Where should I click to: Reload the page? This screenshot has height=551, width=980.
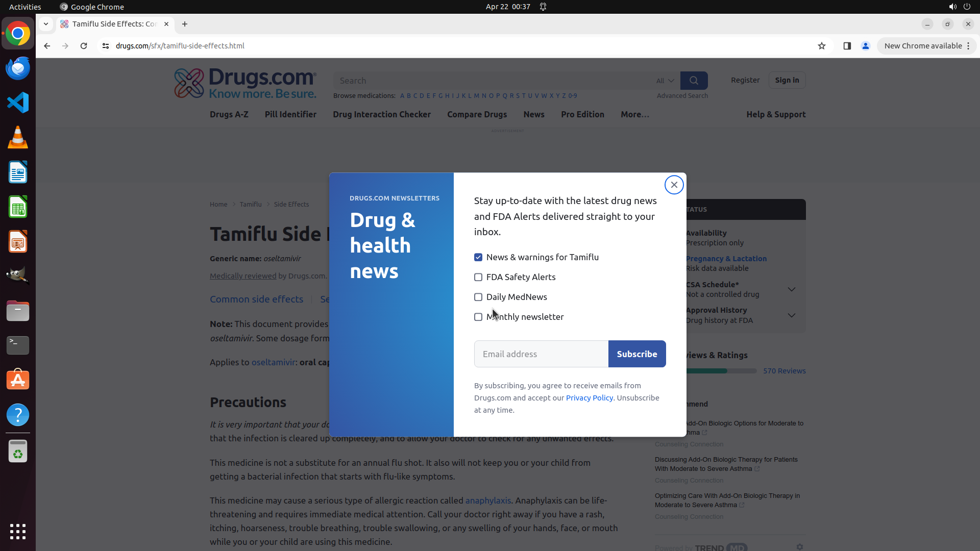84,46
